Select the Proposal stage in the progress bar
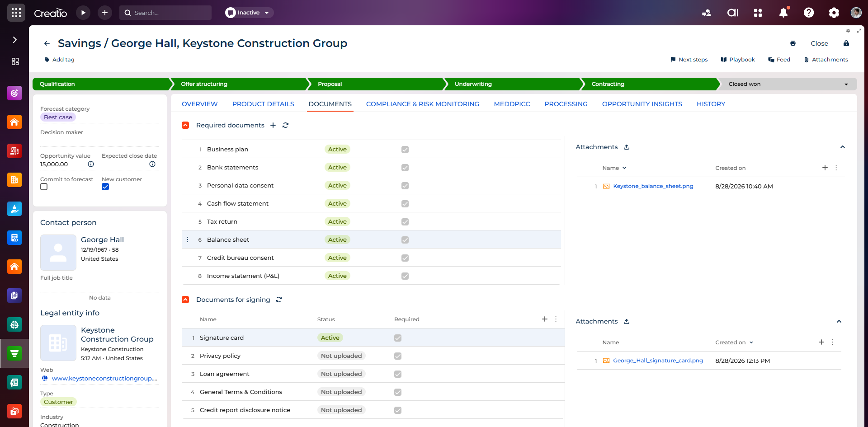 [376, 84]
